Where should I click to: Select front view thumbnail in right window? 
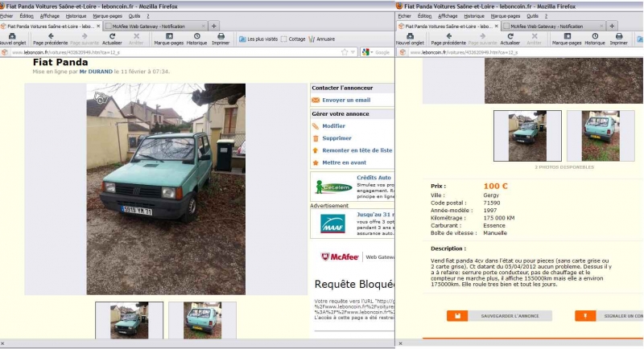pos(527,136)
